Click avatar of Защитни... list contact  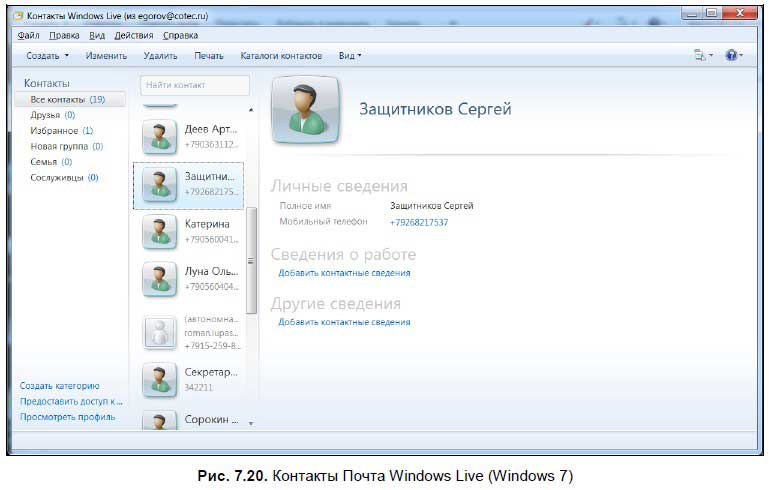159,184
